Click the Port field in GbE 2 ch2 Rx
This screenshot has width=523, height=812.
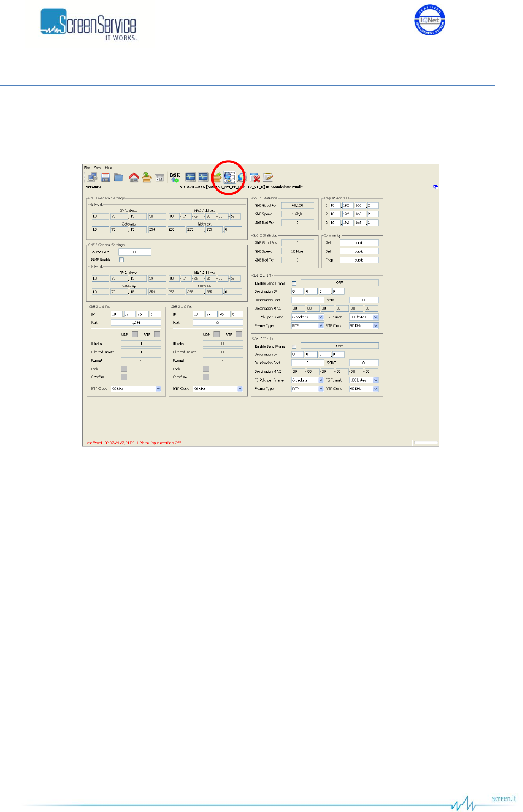pos(218,323)
